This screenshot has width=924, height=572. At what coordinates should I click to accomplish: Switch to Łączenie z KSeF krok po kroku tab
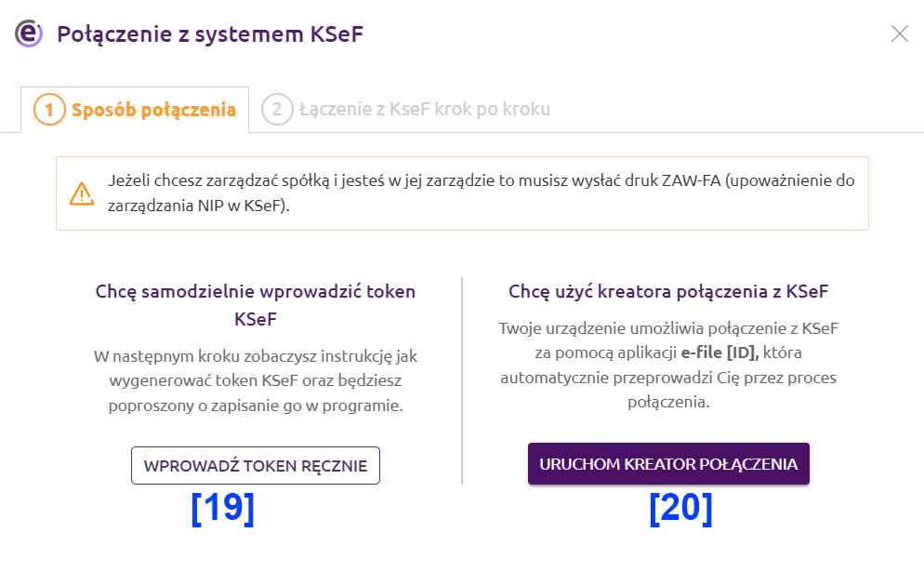[406, 110]
